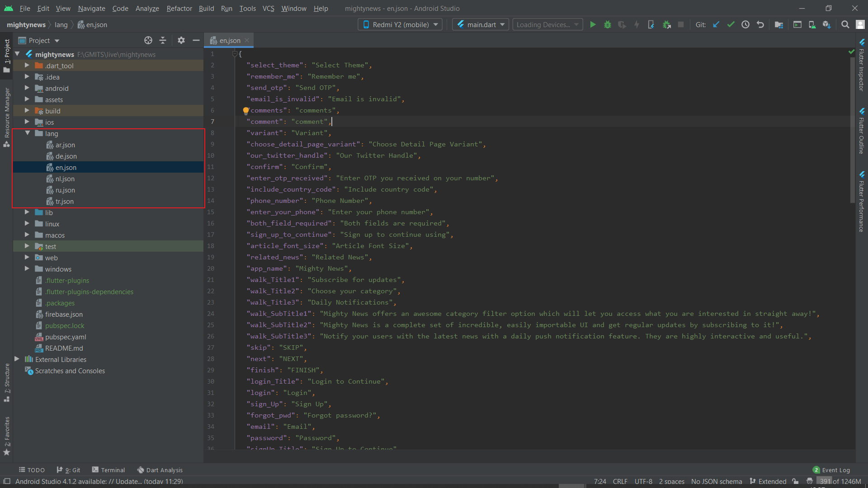This screenshot has height=488, width=868.
Task: Open Redmi Y2 device selector dropdown
Action: coord(401,25)
